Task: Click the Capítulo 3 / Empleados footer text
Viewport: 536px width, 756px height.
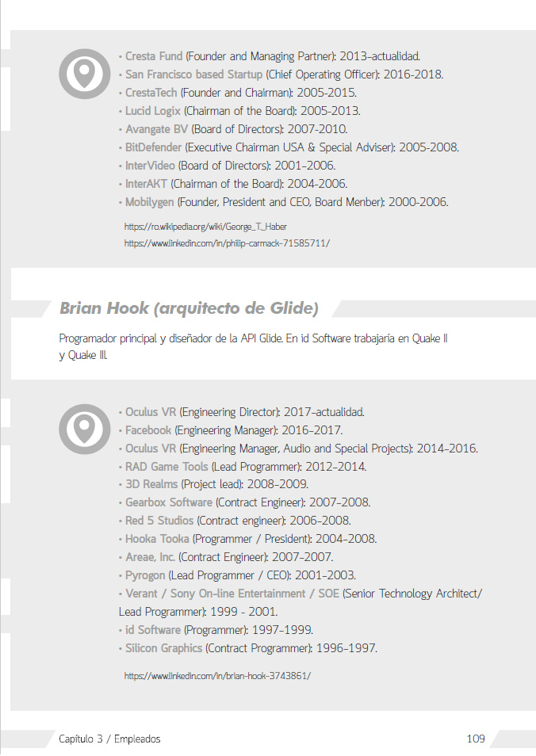Action: [109, 739]
